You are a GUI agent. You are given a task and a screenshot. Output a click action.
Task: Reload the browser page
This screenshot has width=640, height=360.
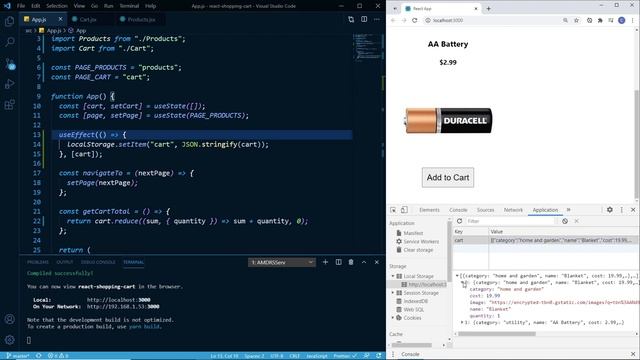[x=415, y=20]
